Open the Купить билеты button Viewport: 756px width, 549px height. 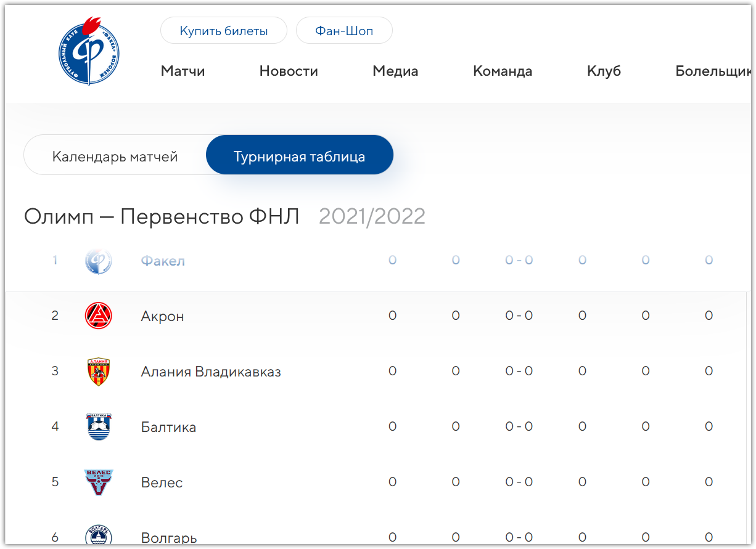(224, 31)
